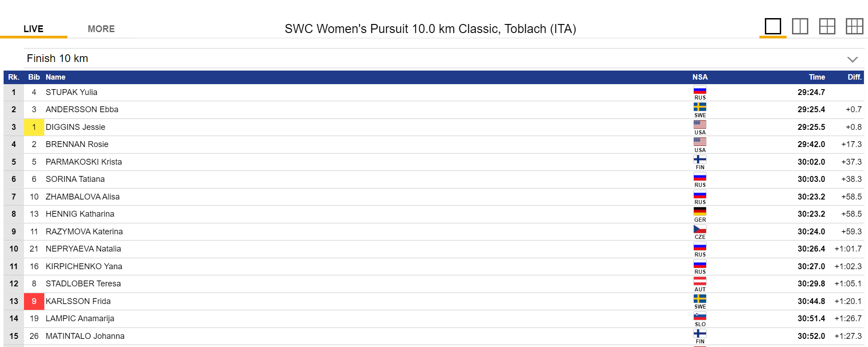Click Slovenian flag for LAMPIC Anamarija

coord(700,316)
